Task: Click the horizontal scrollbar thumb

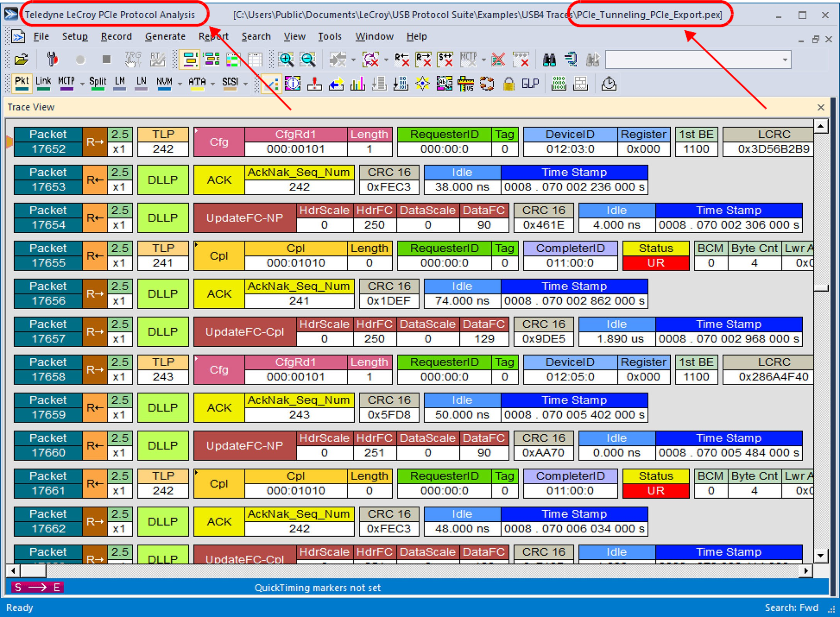Action: pyautogui.click(x=33, y=571)
